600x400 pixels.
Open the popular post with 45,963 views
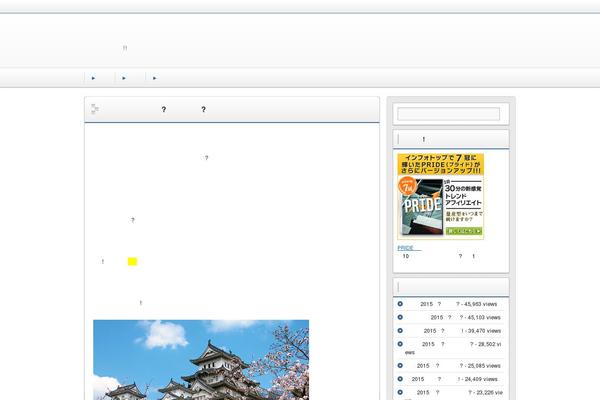click(x=453, y=304)
